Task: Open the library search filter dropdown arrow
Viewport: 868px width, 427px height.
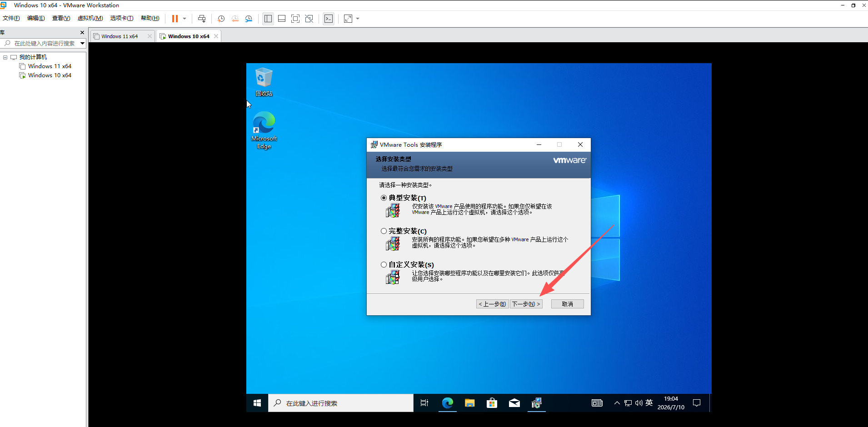Action: (x=82, y=43)
